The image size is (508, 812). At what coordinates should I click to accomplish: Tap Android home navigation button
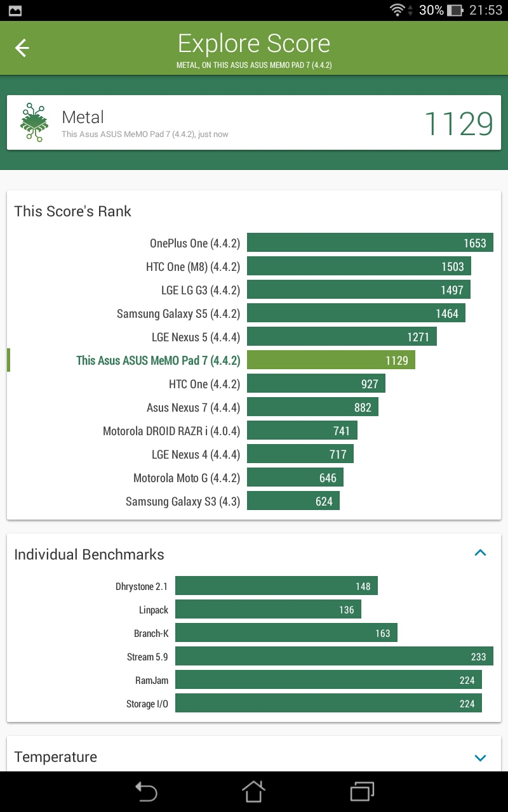[253, 791]
